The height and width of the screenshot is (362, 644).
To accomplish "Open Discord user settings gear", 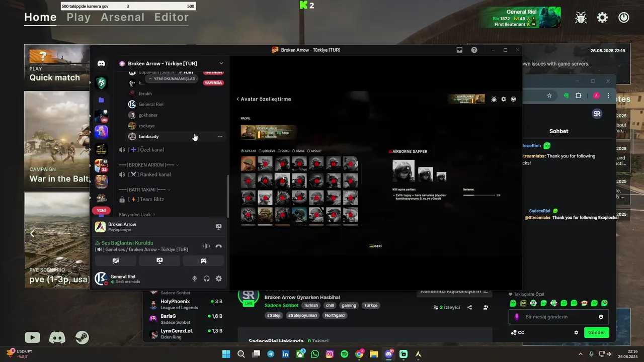I will pos(218,279).
